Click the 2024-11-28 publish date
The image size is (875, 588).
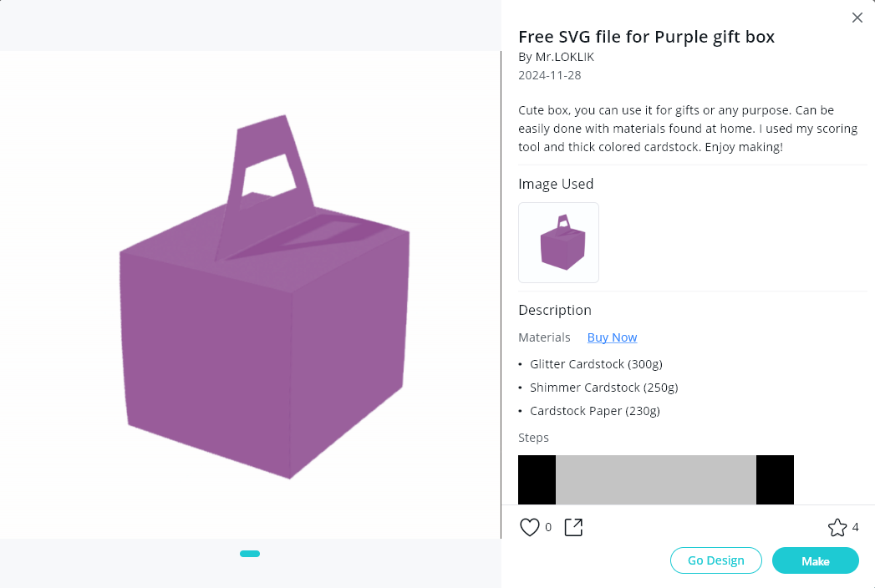pyautogui.click(x=549, y=75)
